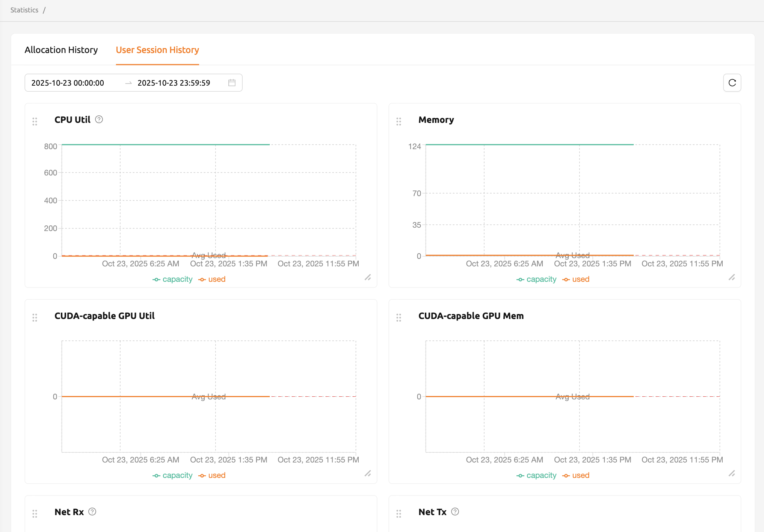Toggle capacity legend in GPU Mem chart

tap(536, 475)
